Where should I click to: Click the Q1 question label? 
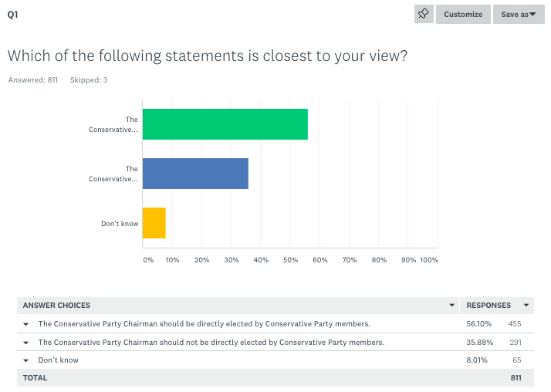click(12, 14)
